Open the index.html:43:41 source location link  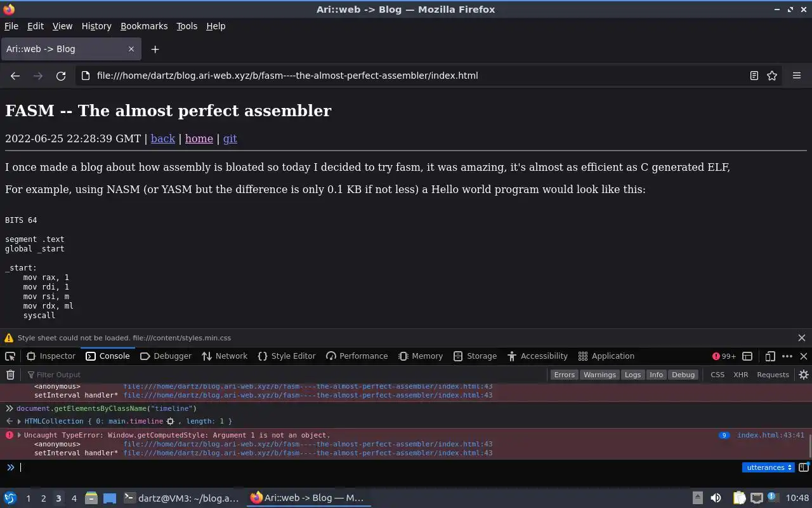click(x=770, y=435)
